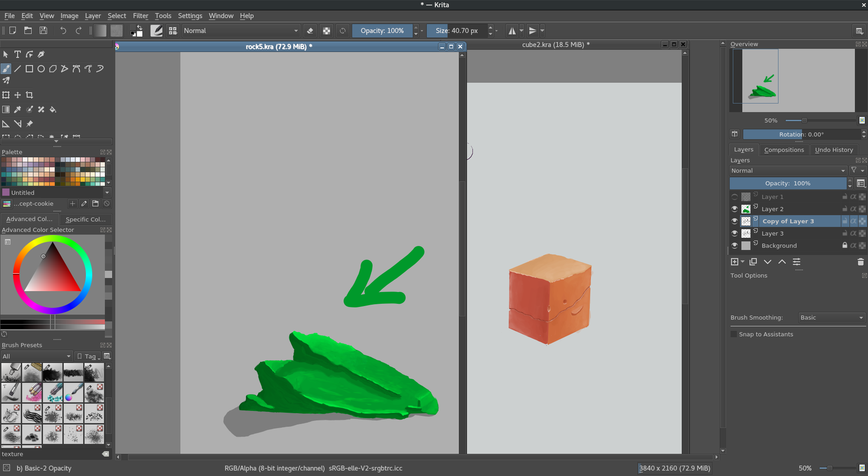
Task: Click the Save document icon
Action: coord(43,31)
